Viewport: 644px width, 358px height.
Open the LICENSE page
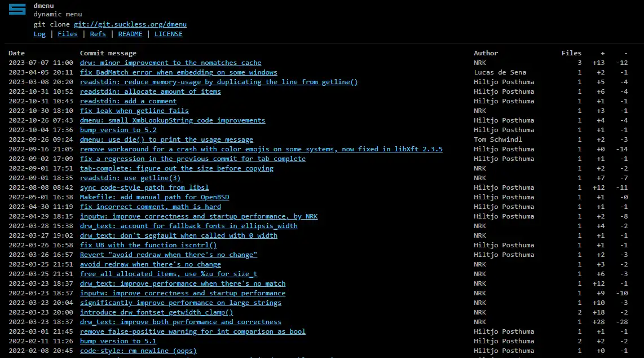pos(169,34)
